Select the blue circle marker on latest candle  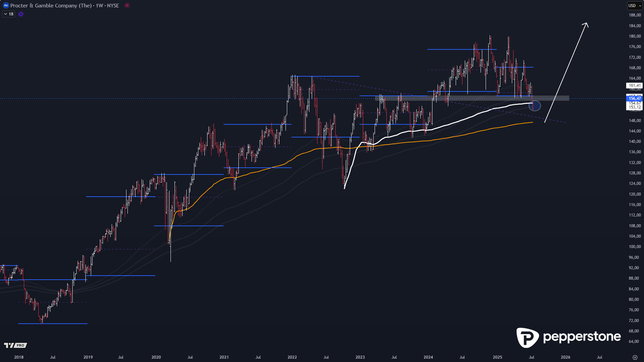[x=535, y=106]
